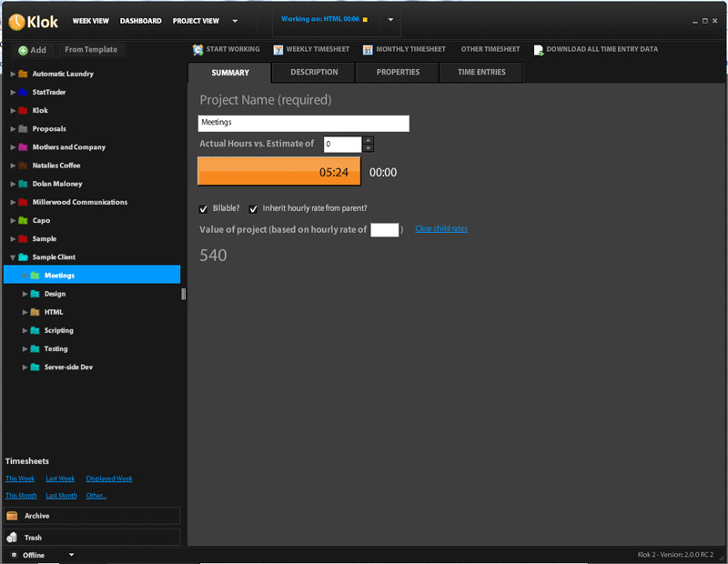The width and height of the screenshot is (728, 564).
Task: Click the Meetings green folder icon
Action: [35, 276]
